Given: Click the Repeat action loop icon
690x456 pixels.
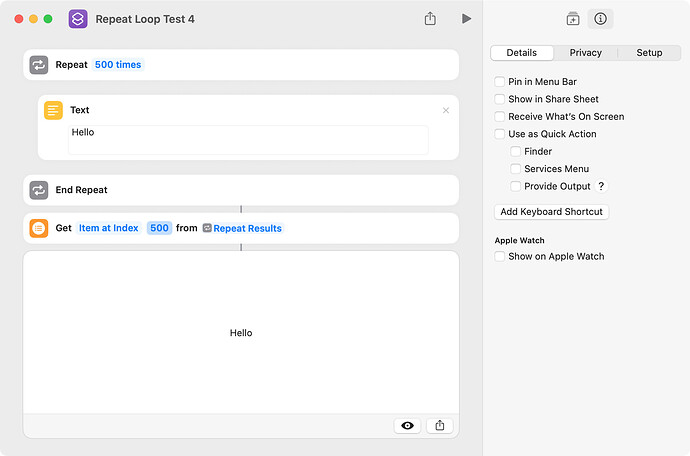Looking at the screenshot, I should click(39, 65).
